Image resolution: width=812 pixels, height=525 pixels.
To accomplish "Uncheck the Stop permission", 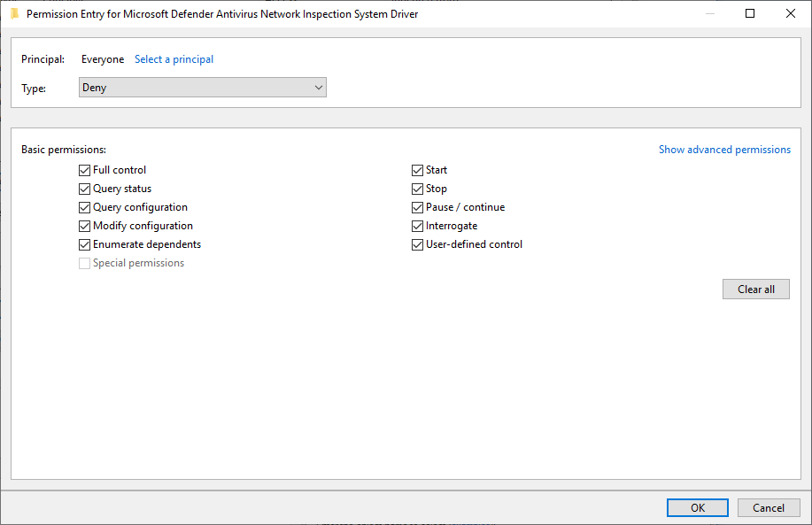I will [417, 189].
